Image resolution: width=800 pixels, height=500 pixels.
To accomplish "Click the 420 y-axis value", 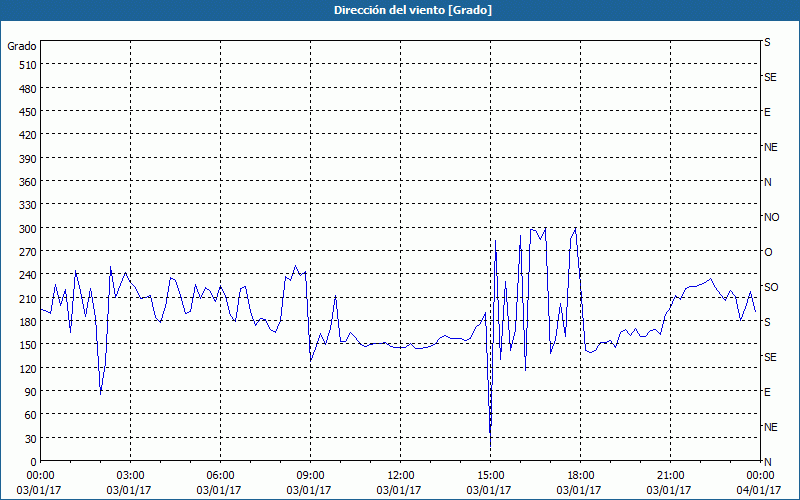I will tap(28, 135).
